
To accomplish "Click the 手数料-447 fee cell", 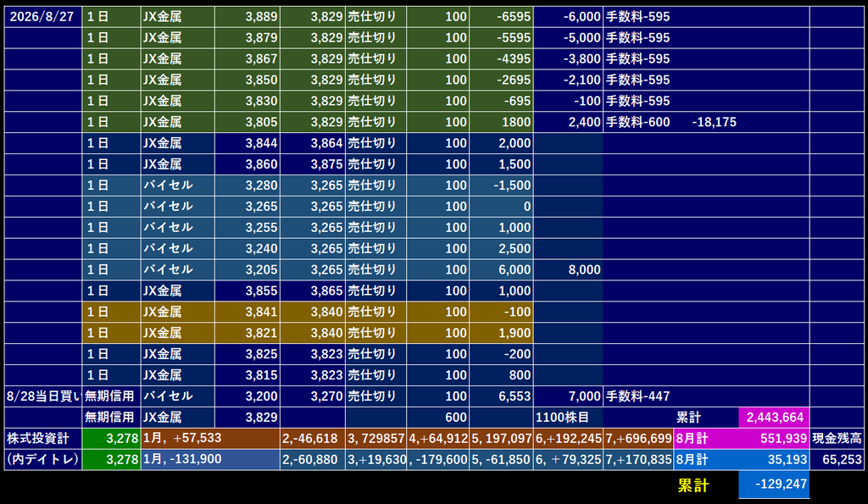I will coord(638,396).
